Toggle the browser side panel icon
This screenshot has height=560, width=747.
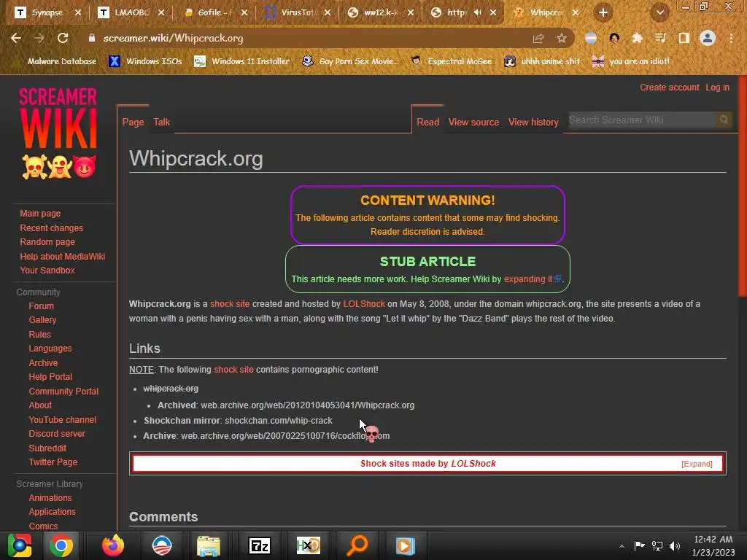pos(684,38)
